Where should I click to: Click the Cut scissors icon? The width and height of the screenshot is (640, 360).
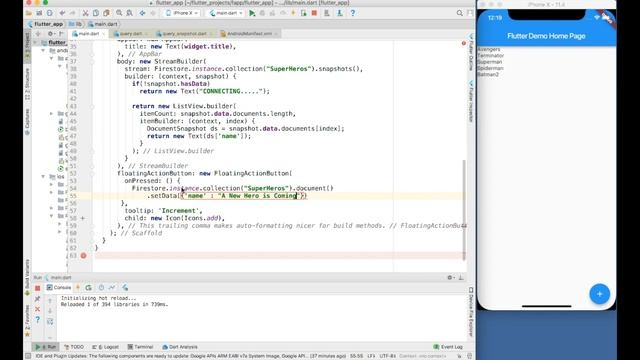(x=85, y=13)
